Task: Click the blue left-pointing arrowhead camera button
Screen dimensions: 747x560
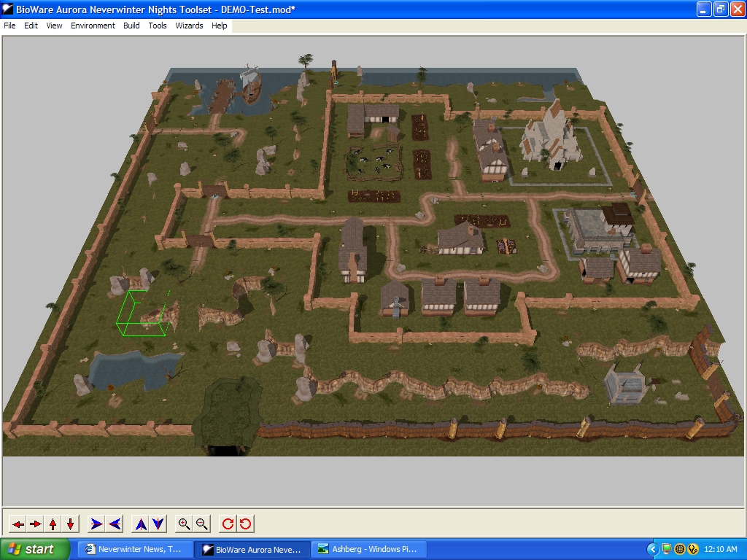Action: click(115, 524)
